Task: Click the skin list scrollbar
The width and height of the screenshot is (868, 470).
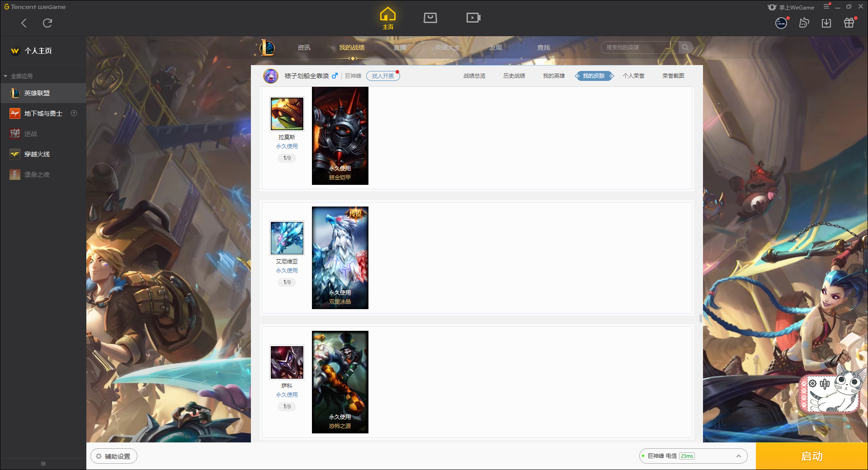Action: [x=700, y=319]
